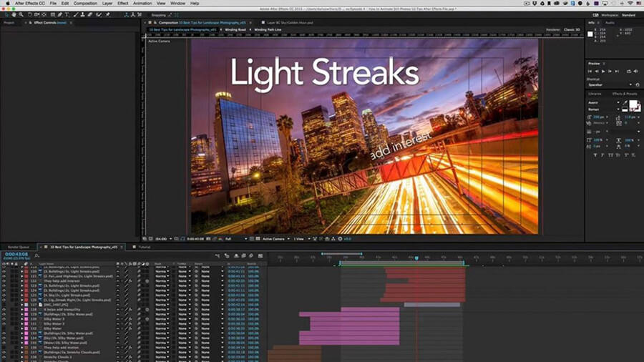Open the Composition Mini-Flowchart icon in timeline
The width and height of the screenshot is (644, 362).
coord(218,255)
